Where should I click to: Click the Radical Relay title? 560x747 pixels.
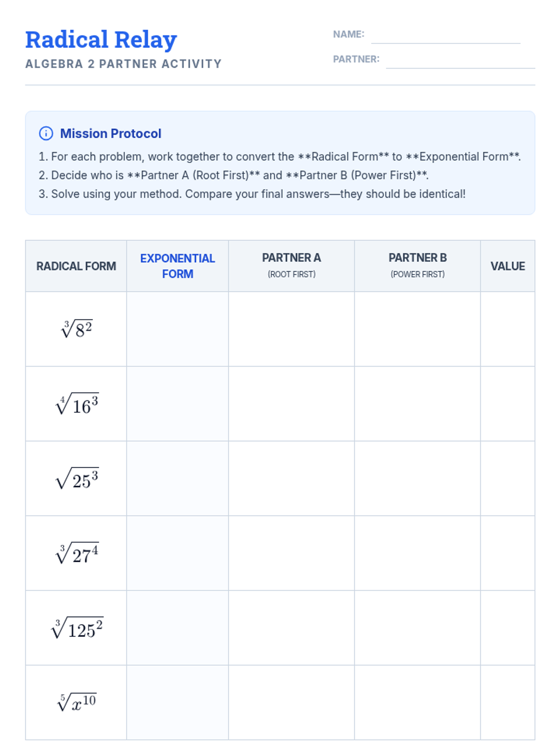coord(101,40)
